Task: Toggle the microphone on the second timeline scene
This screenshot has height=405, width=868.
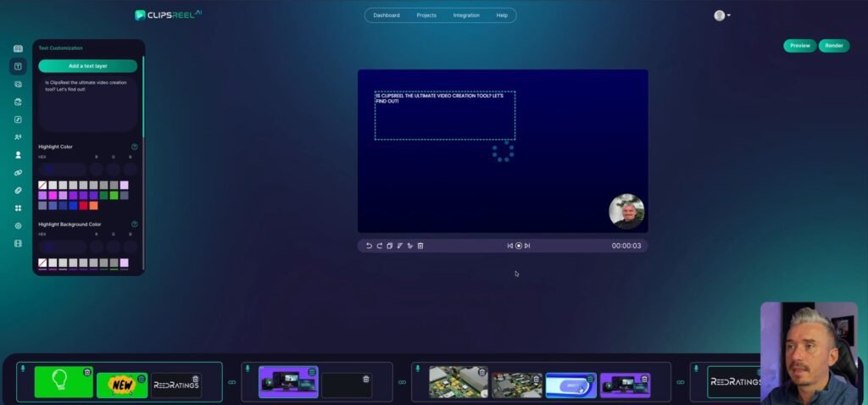Action: point(248,369)
